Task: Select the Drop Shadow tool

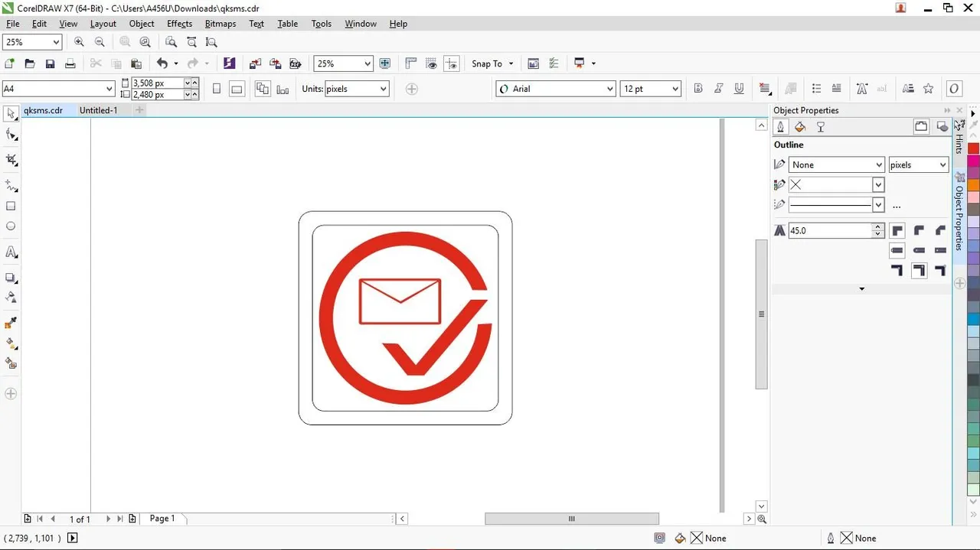Action: pyautogui.click(x=11, y=278)
